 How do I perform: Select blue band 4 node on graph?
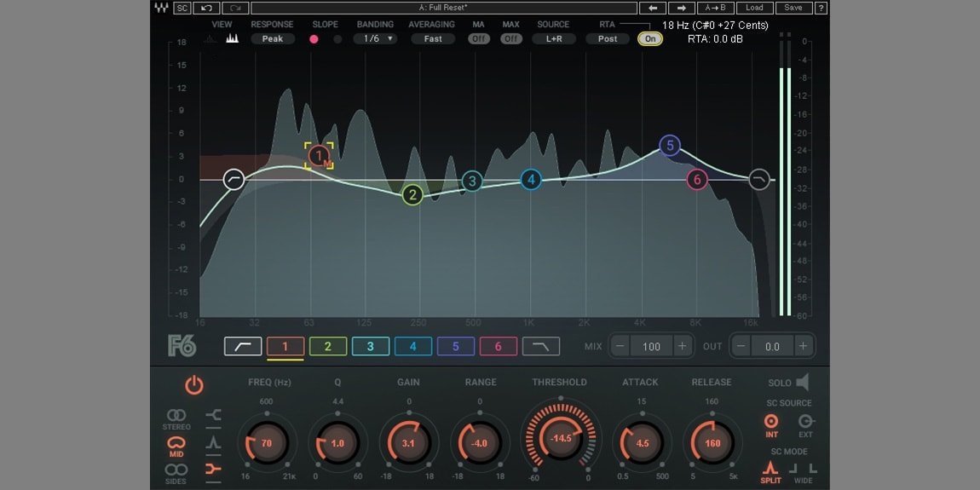tap(531, 180)
